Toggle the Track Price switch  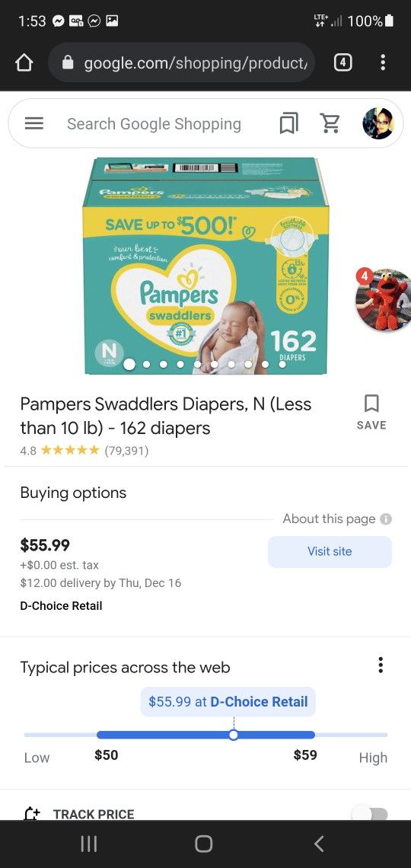(x=371, y=814)
